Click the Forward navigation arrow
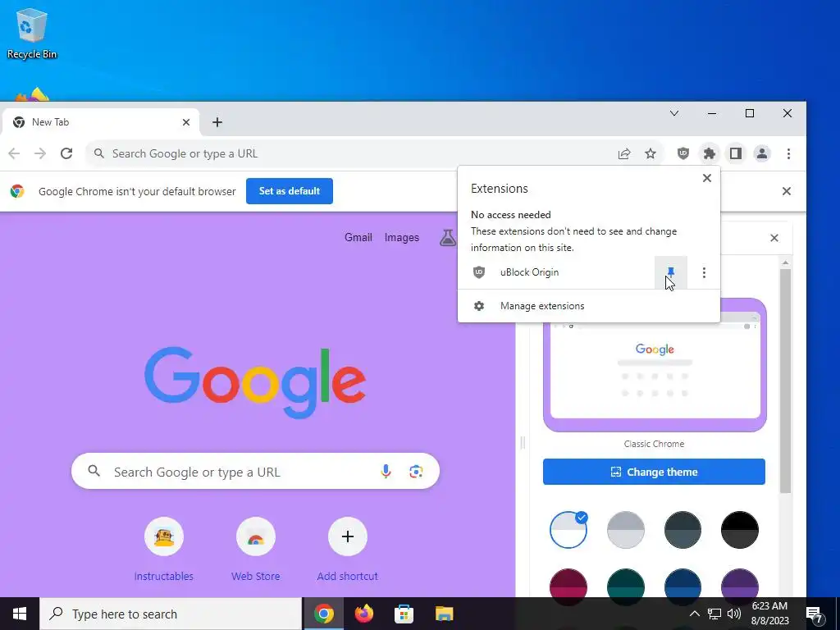Image resolution: width=840 pixels, height=630 pixels. 40,153
